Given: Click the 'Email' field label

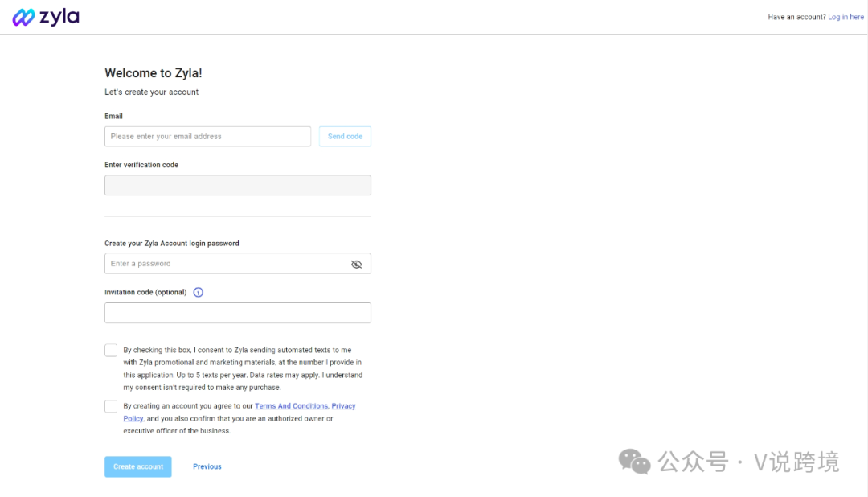Looking at the screenshot, I should point(113,117).
